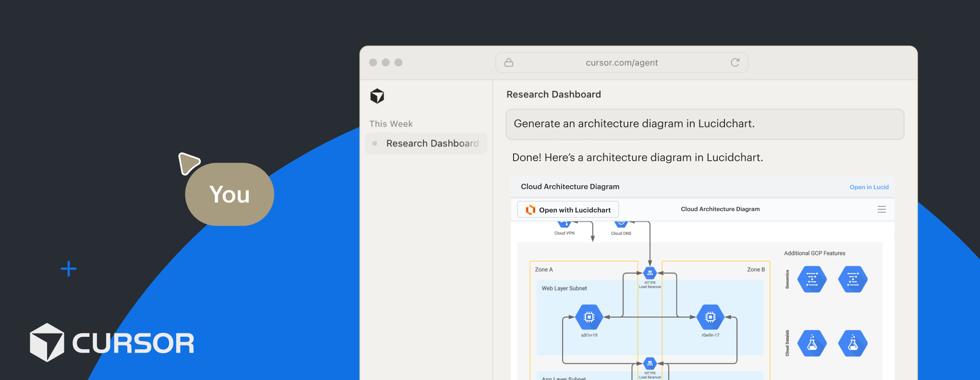Select the lower HTTPS Load Balancer node
Image resolution: width=980 pixels, height=380 pixels.
(650, 364)
